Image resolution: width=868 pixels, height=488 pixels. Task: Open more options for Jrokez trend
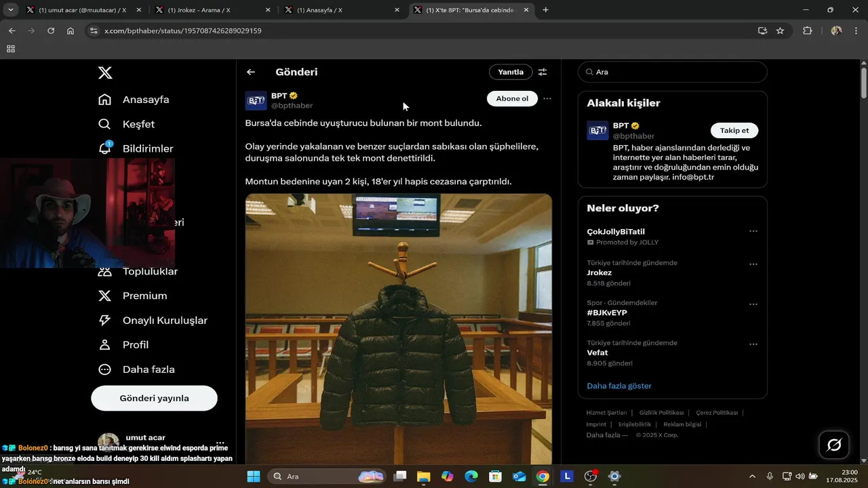[753, 264]
